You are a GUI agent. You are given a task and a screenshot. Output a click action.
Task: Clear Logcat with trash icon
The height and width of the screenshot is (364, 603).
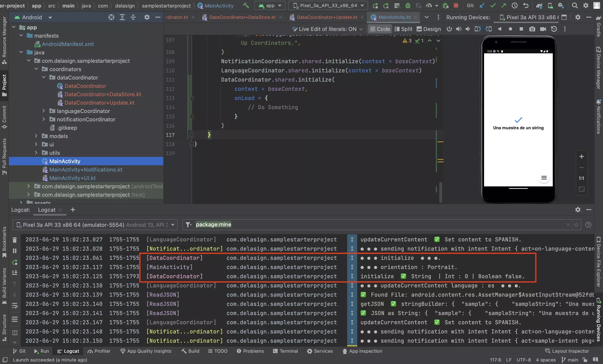[x=15, y=240]
